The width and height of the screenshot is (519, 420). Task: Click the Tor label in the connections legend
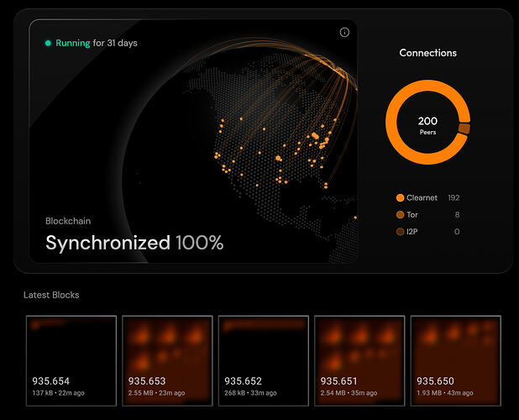coord(412,215)
